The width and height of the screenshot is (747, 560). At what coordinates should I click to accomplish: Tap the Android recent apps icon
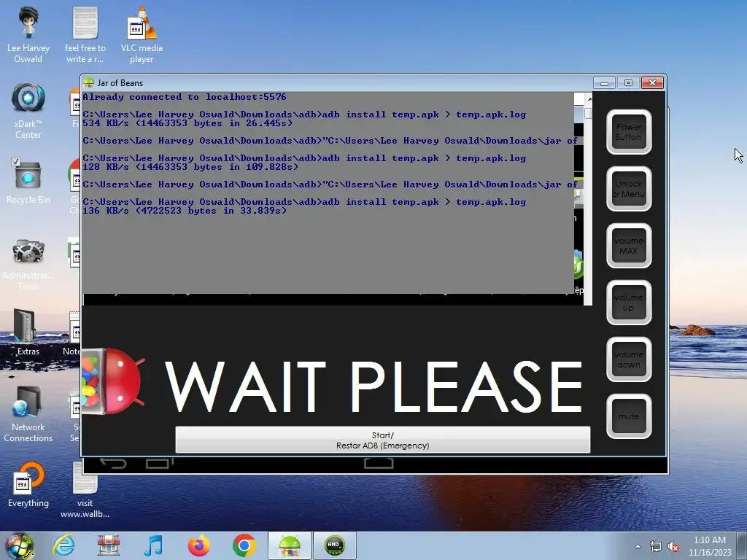[159, 463]
